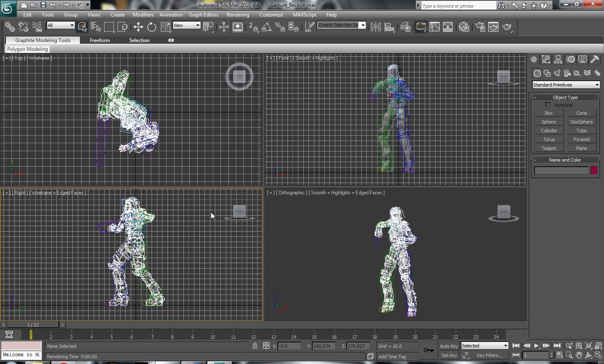Click the Maximize Viewport Toggle icon
Image resolution: width=604 pixels, height=364 pixels.
coord(598,355)
